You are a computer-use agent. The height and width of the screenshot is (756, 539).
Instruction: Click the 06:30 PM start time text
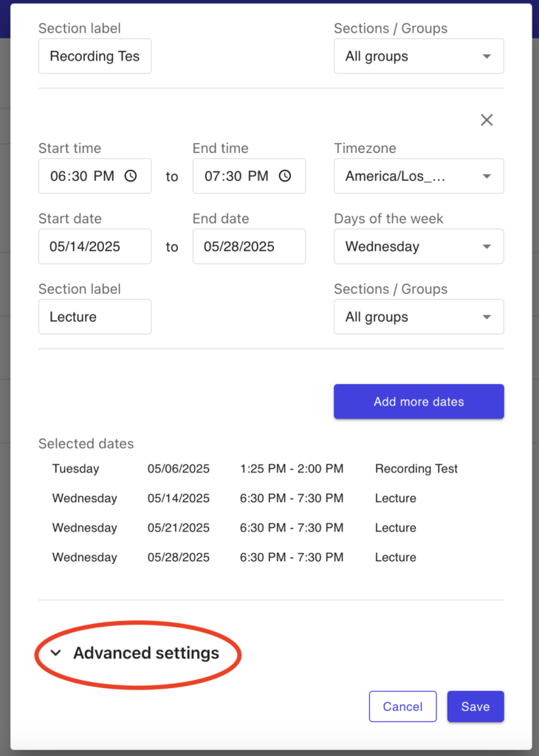pyautogui.click(x=81, y=176)
